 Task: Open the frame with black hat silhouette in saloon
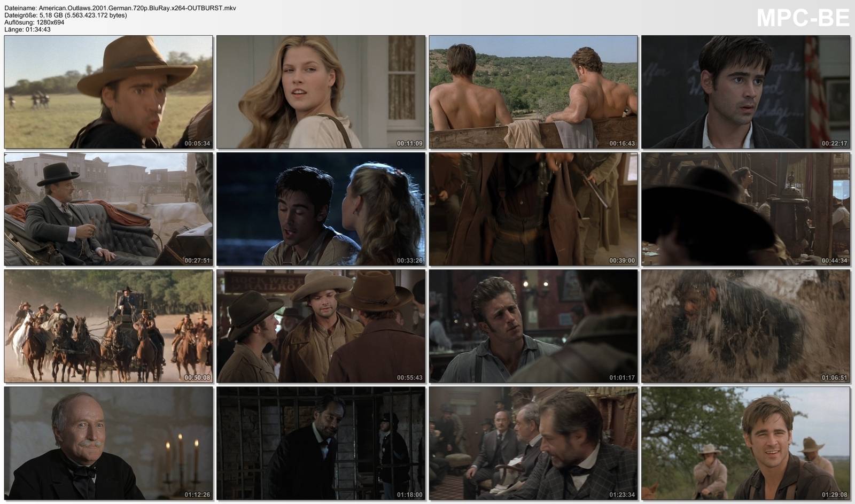[x=745, y=209]
